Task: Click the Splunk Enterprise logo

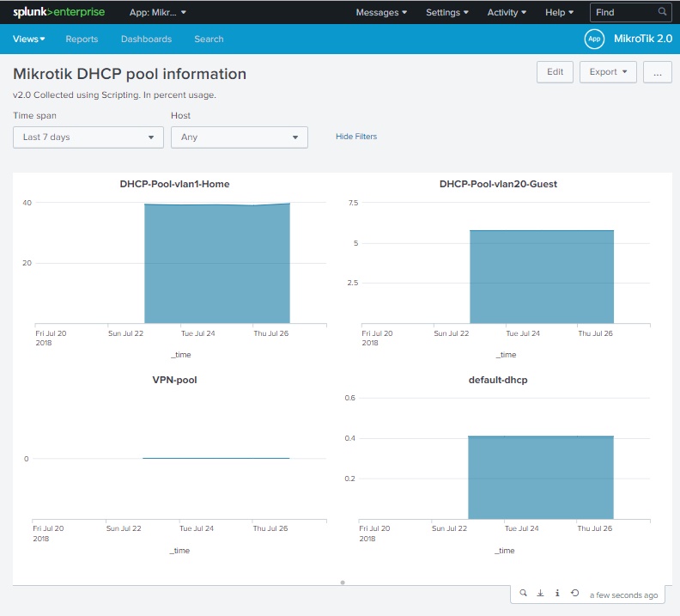Action: click(58, 12)
